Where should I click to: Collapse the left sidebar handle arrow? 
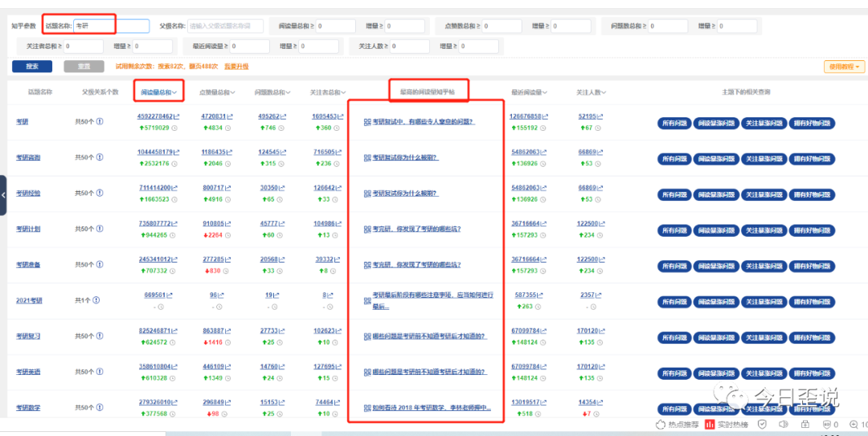point(3,195)
